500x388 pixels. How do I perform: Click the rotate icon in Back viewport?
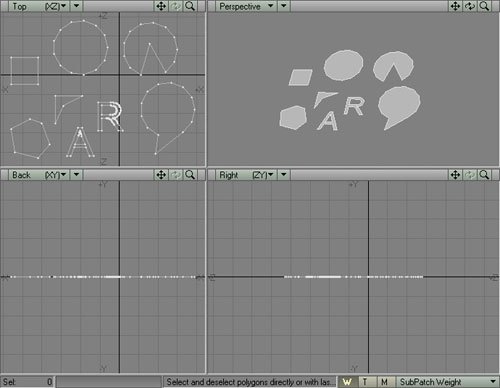176,175
